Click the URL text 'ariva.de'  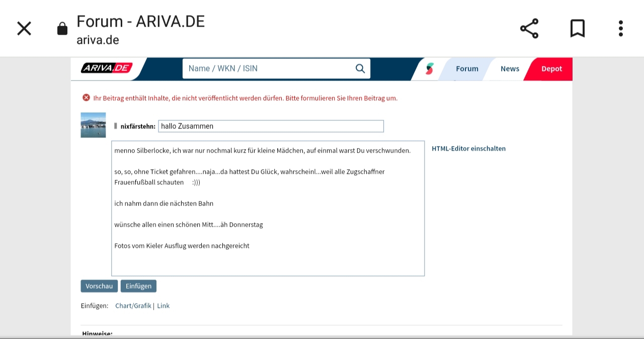click(98, 40)
